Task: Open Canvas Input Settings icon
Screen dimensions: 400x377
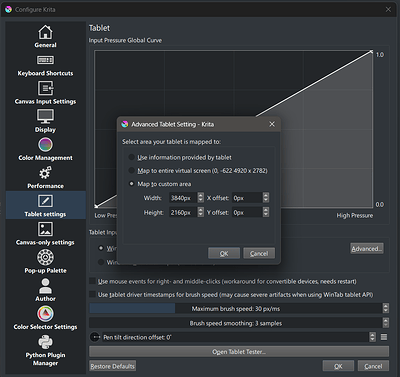Action: pos(45,88)
